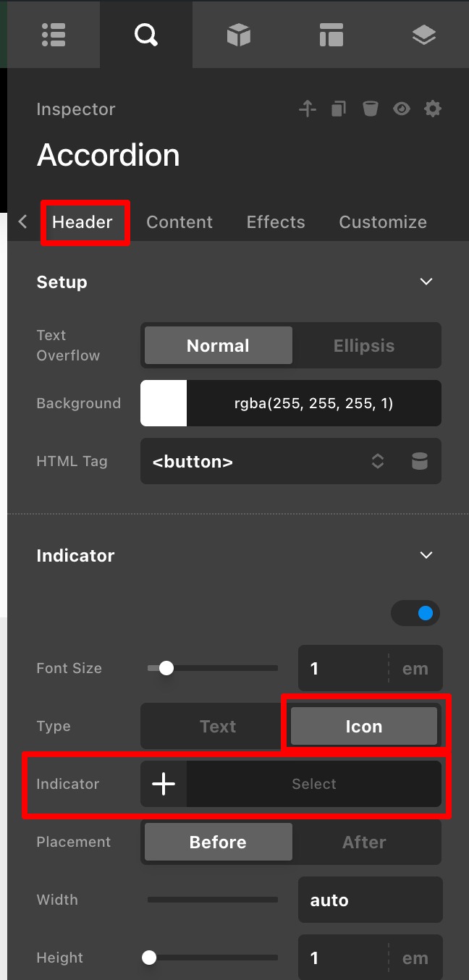The image size is (469, 980).
Task: Collapse the Setup section chevron
Action: coord(426,282)
